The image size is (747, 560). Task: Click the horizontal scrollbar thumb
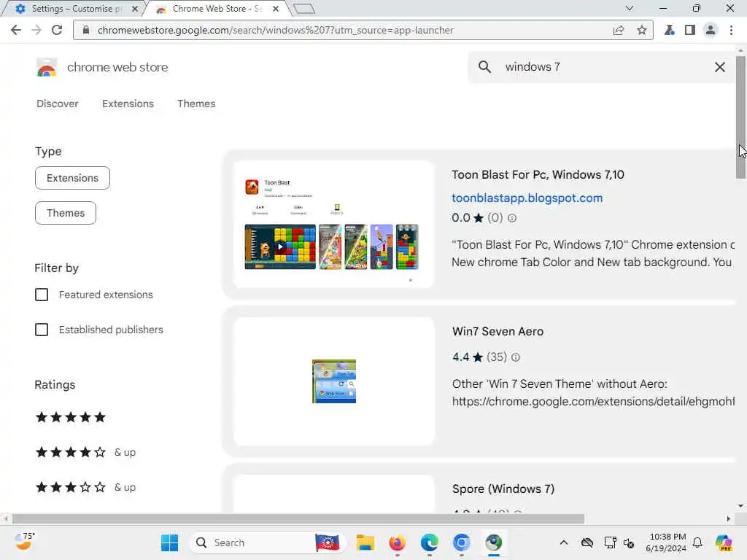click(x=298, y=518)
